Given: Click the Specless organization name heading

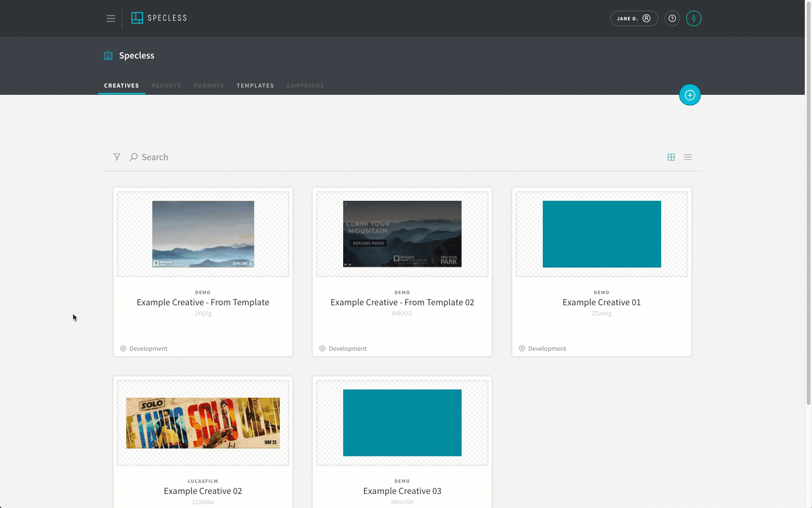Looking at the screenshot, I should 137,56.
